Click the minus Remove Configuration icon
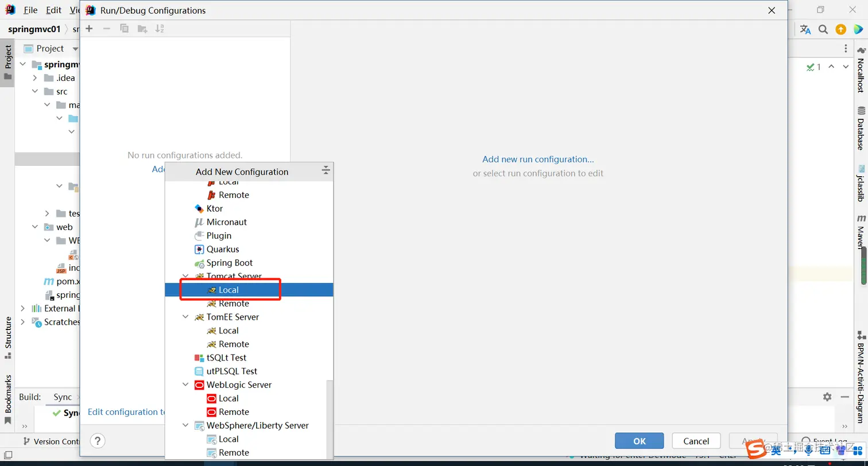 107,29
